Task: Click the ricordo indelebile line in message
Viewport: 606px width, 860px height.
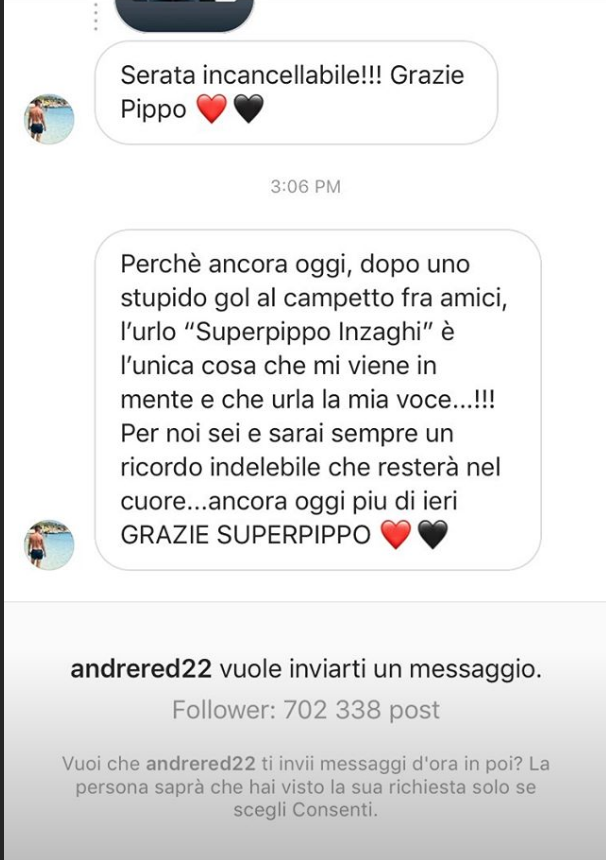Action: [x=310, y=467]
